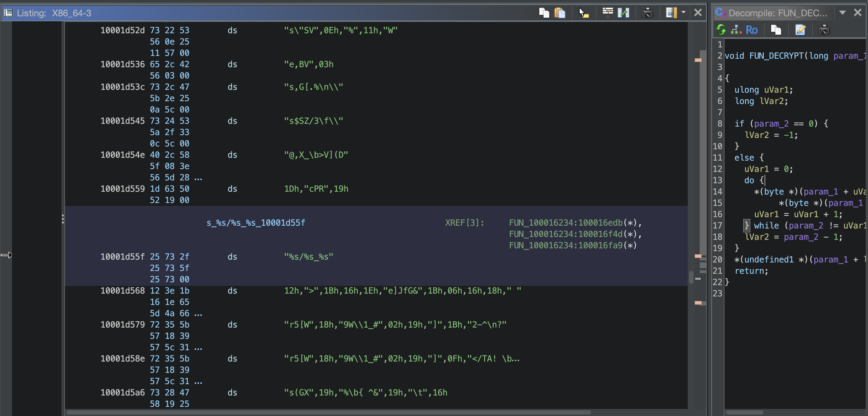Click the Cf Decompile title icon
The height and width of the screenshot is (416, 868).
720,13
